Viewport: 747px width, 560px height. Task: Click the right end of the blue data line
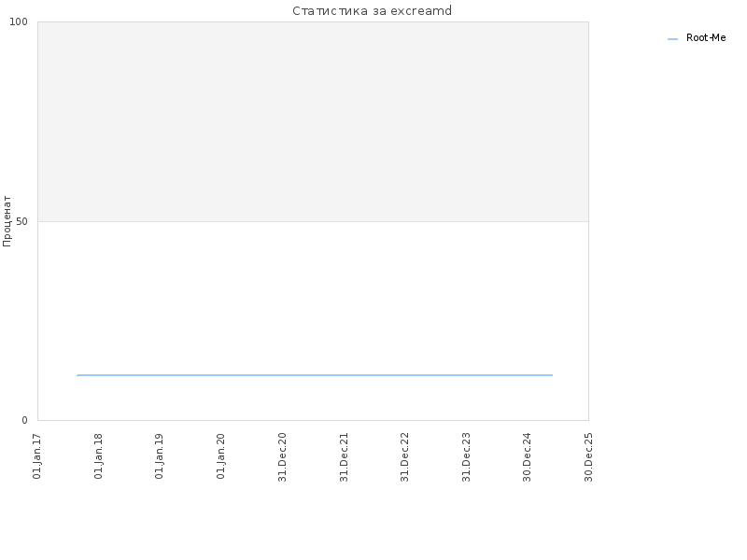pos(552,375)
